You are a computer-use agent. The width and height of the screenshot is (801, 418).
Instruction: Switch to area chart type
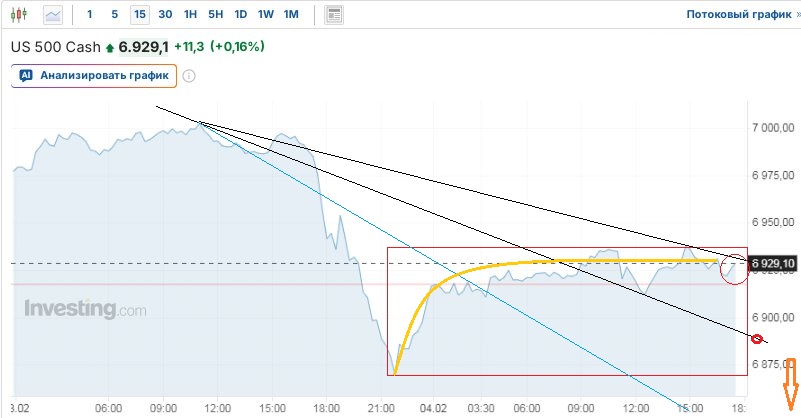[52, 15]
